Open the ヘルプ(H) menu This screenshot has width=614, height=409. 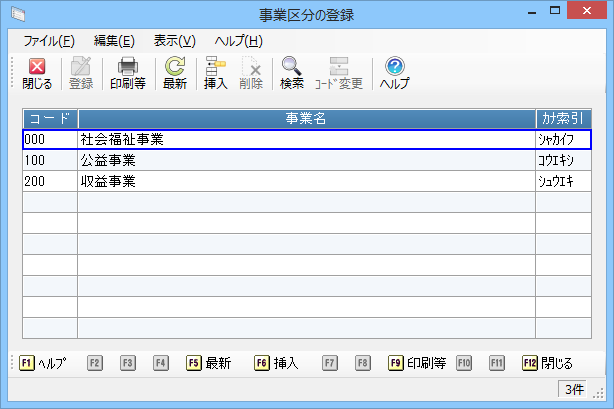pos(238,41)
